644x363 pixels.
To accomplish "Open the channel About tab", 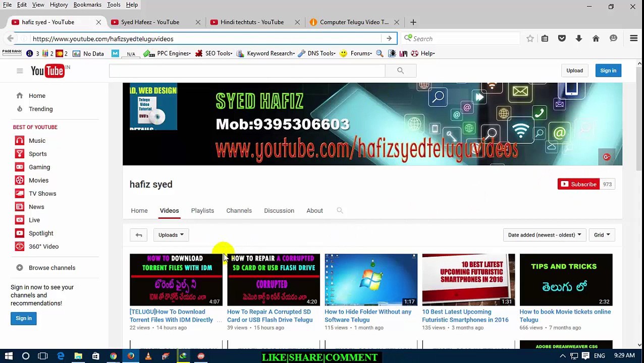I will coord(314,211).
